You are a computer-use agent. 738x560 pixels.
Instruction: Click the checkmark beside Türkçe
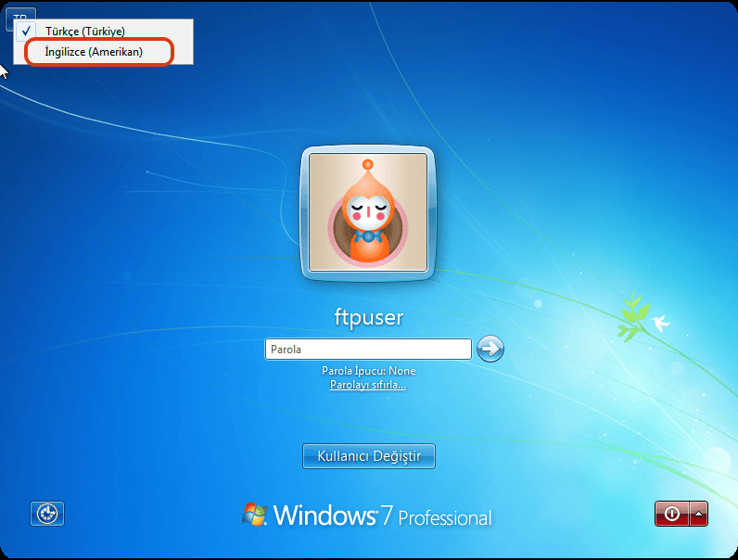(x=27, y=31)
